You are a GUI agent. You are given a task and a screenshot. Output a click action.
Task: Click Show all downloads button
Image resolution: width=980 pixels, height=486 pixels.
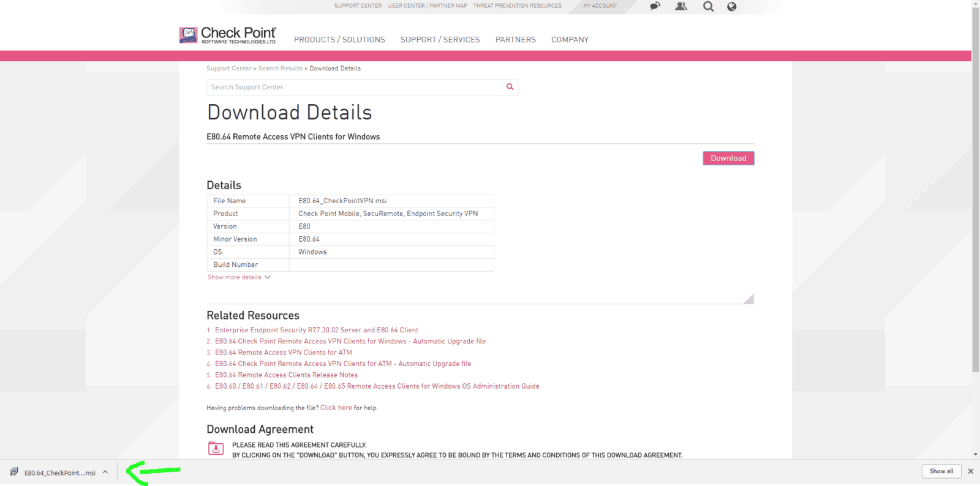tap(941, 471)
